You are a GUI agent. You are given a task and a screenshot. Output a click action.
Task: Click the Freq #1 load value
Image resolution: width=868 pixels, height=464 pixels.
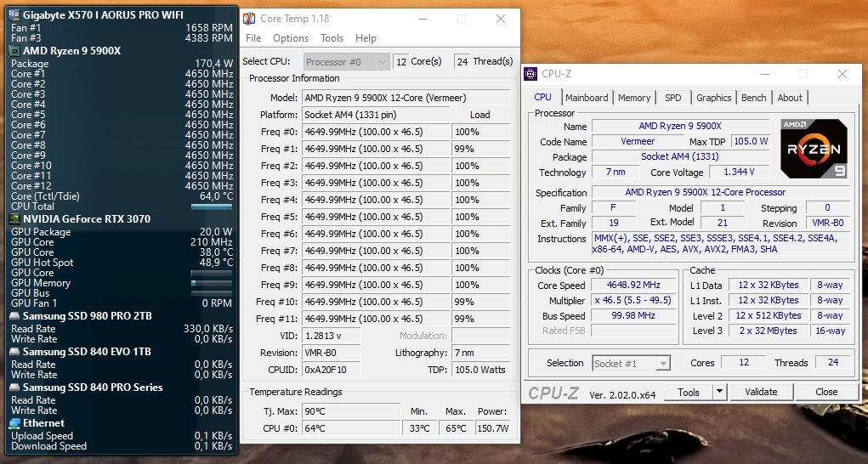click(480, 150)
